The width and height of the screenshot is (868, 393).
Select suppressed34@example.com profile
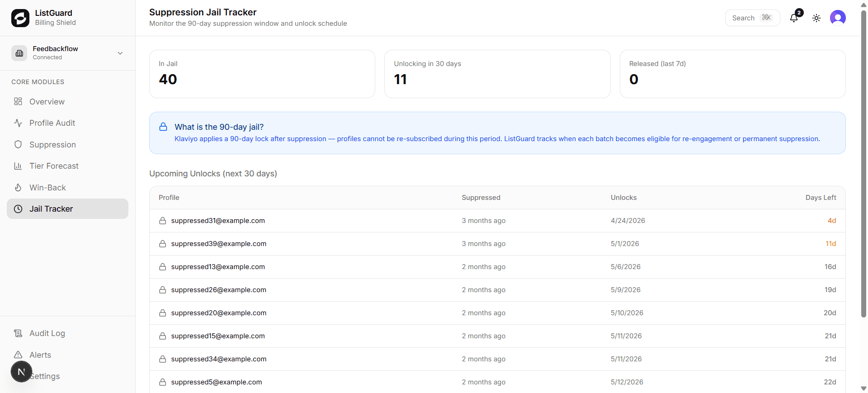pyautogui.click(x=219, y=359)
